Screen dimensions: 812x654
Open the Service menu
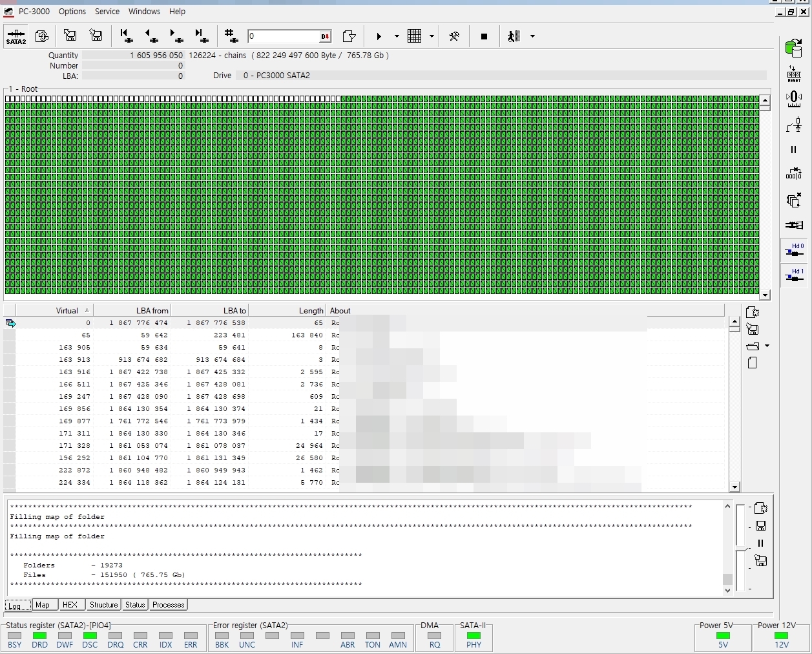(x=107, y=12)
